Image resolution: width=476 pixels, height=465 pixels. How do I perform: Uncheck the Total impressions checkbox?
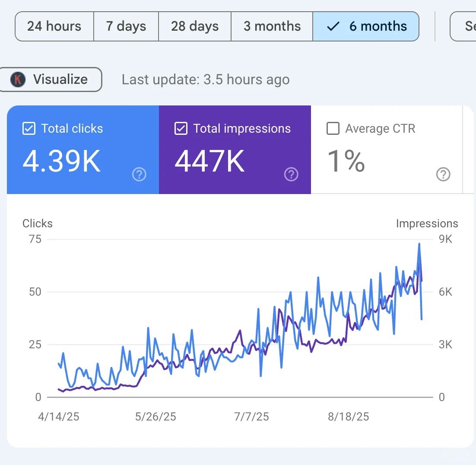[x=181, y=128]
